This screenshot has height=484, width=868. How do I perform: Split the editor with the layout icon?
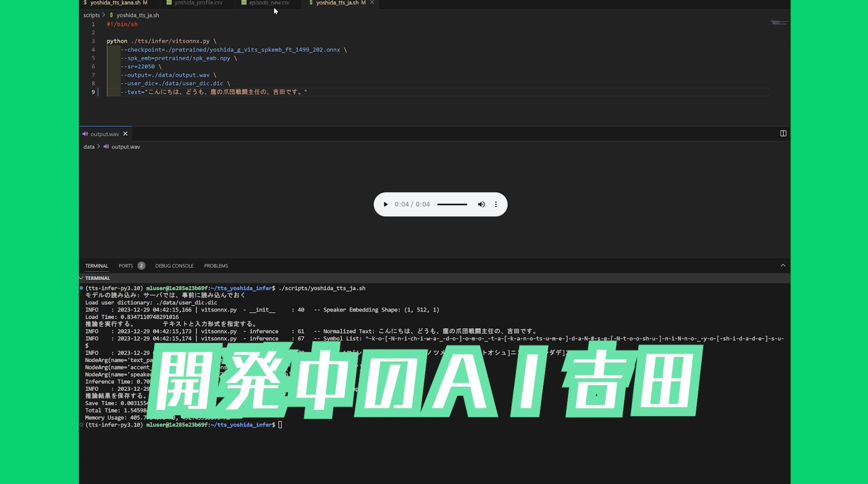[783, 133]
